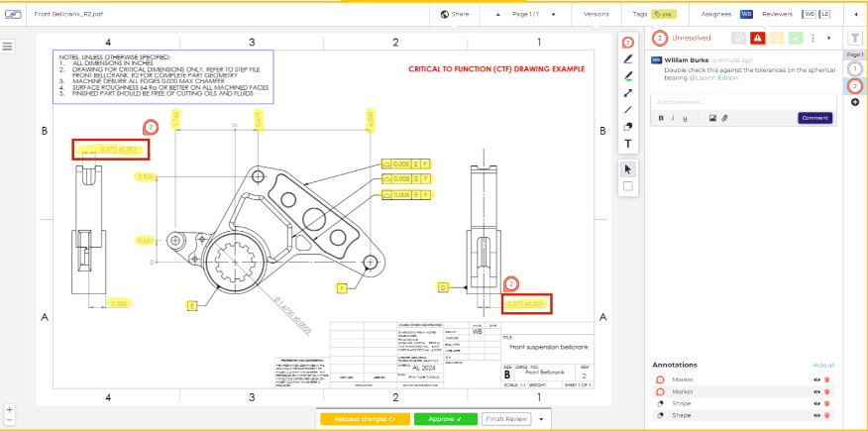Screen dimensions: 868x431
Task: Collapse the right sidebar with top arrow
Action: pos(856,15)
